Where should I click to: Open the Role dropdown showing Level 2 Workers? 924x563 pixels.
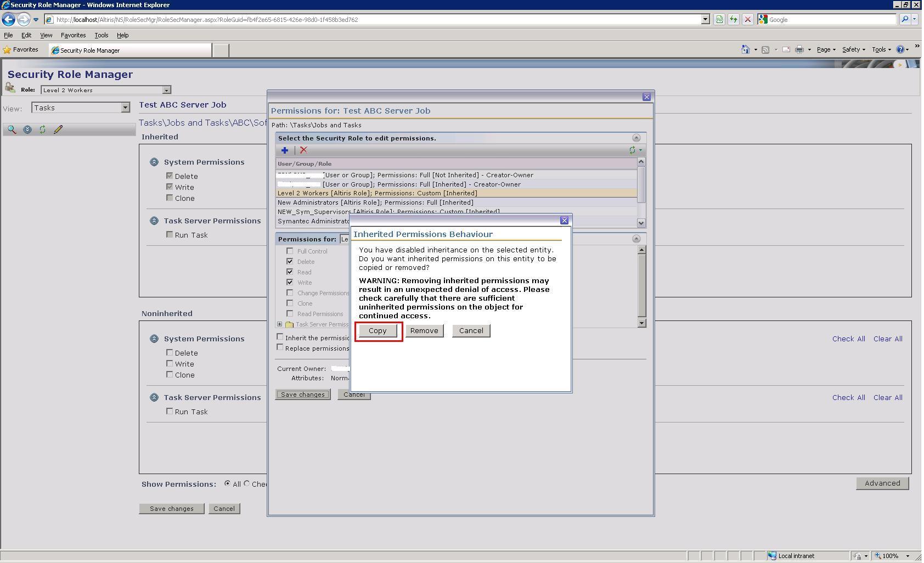(x=166, y=90)
